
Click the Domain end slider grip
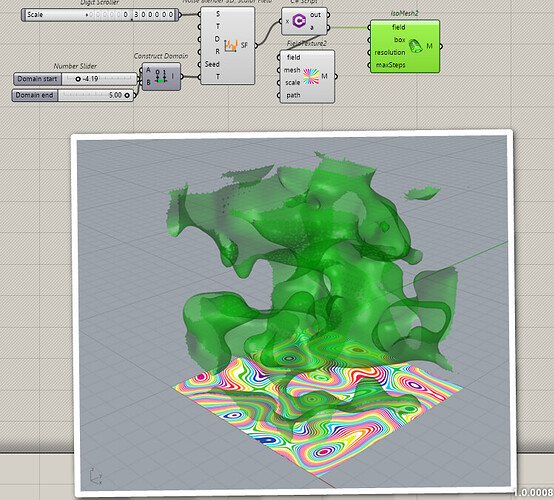pos(126,95)
